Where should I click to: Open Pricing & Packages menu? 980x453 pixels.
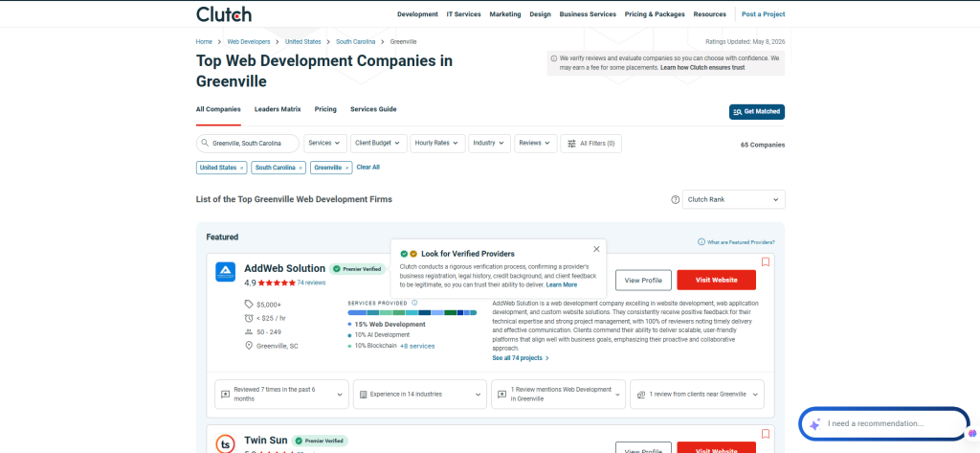655,14
